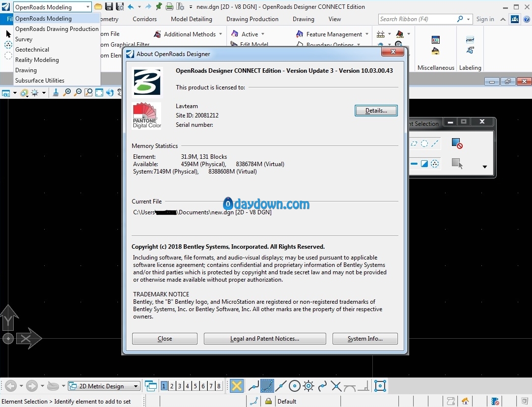Click the System Info... button
Image resolution: width=532 pixels, height=407 pixels.
click(x=364, y=339)
